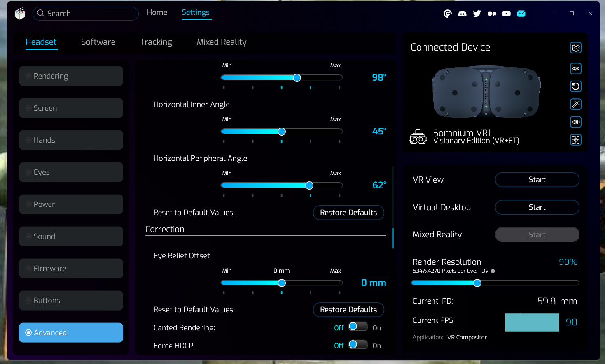Click the 98° angle slider handle
Image resolution: width=605 pixels, height=364 pixels.
(x=297, y=78)
